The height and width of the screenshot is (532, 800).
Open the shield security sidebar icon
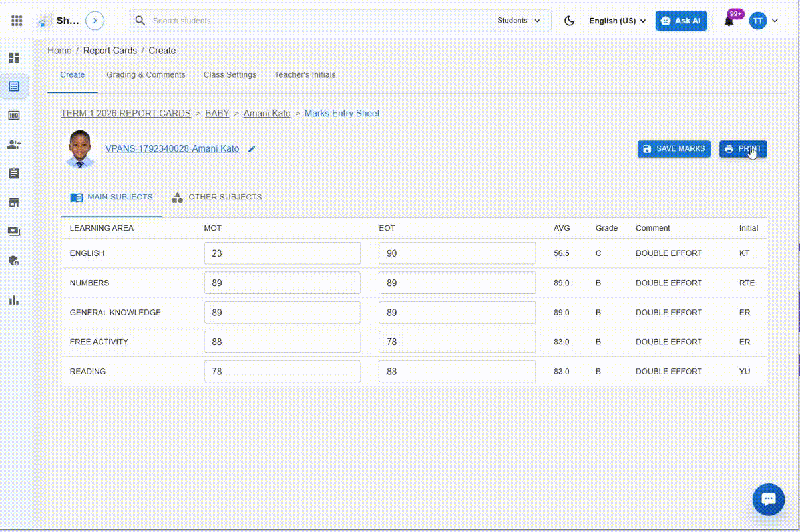click(x=14, y=261)
